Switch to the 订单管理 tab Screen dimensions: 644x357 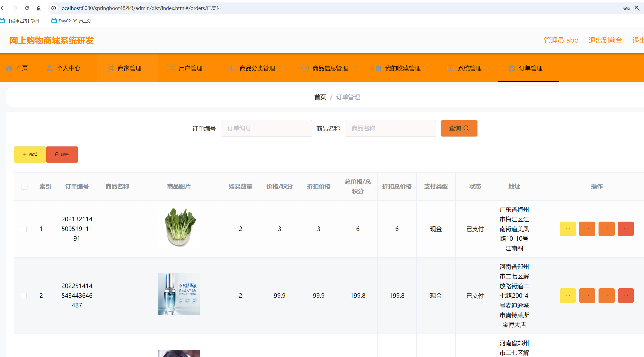531,68
